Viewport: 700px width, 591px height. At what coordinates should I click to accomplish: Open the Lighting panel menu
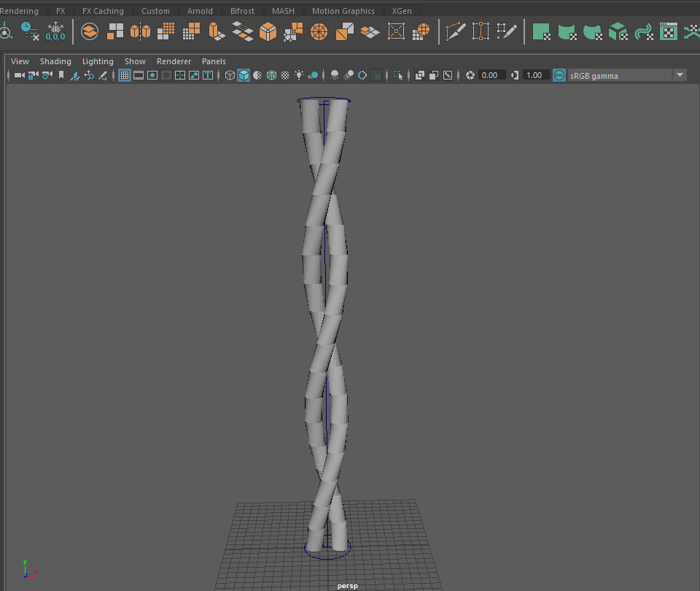click(x=98, y=61)
